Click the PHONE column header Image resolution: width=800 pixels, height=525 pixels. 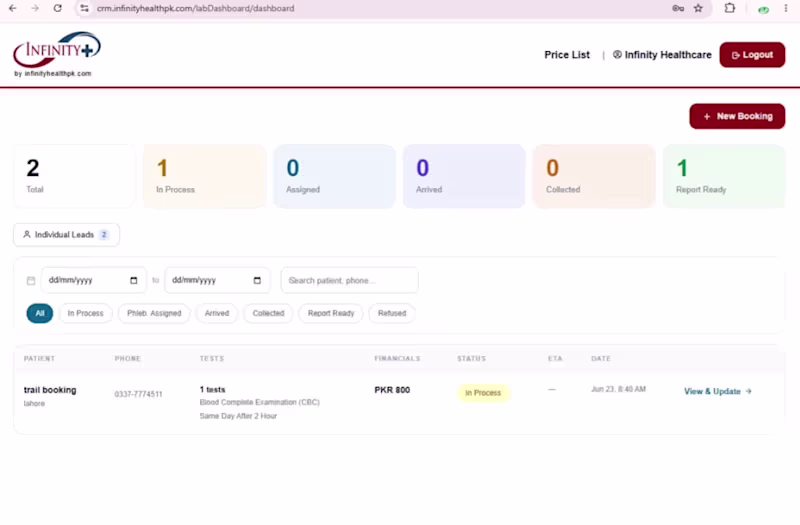click(x=128, y=359)
